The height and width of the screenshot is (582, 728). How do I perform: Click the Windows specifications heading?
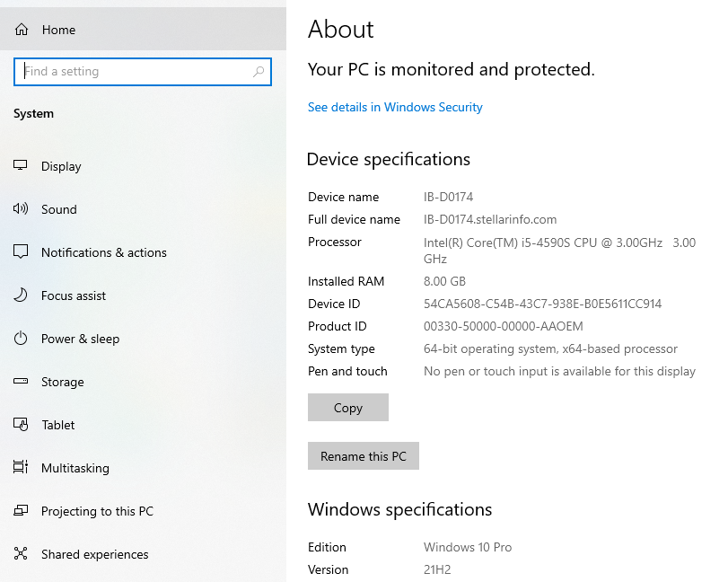(x=399, y=509)
